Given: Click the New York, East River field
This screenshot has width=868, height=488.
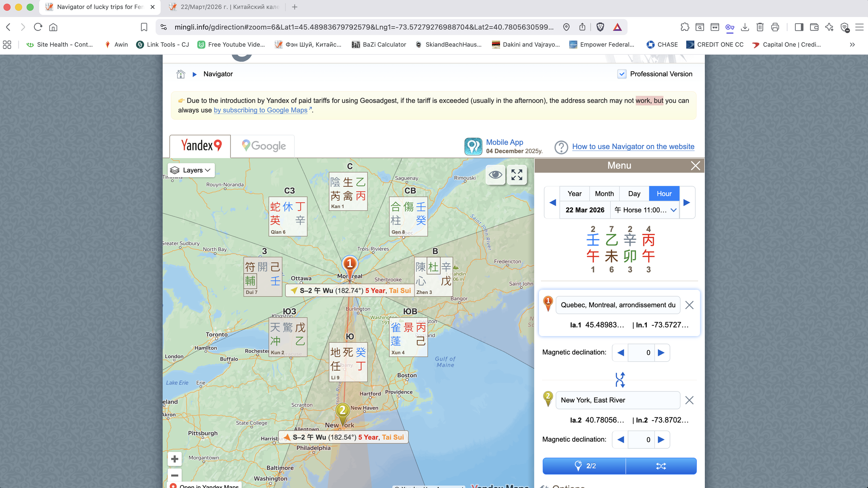Looking at the screenshot, I should point(618,400).
